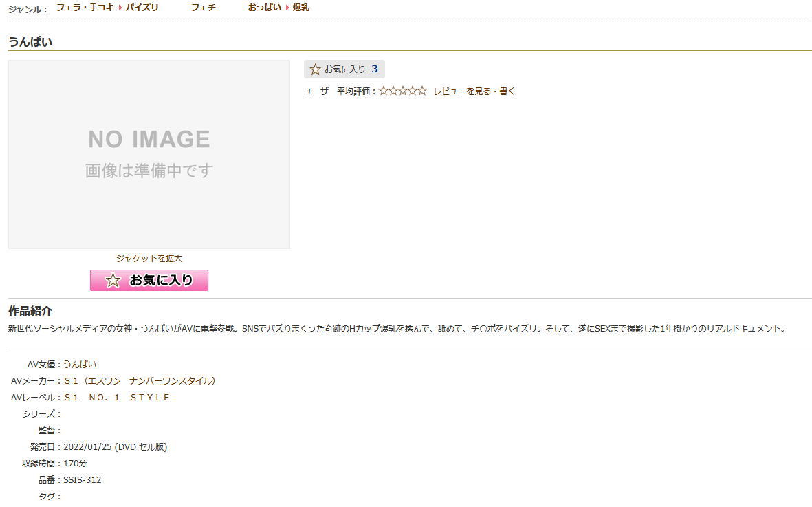Click ジャケットを拡大 to enlarge jacket
The width and height of the screenshot is (812, 507).
(149, 259)
